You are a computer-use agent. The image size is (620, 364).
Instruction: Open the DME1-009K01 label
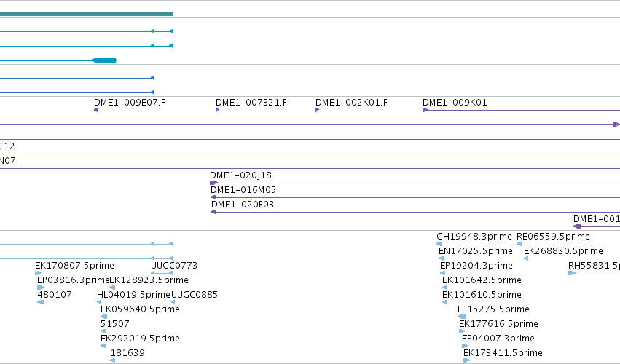[455, 103]
